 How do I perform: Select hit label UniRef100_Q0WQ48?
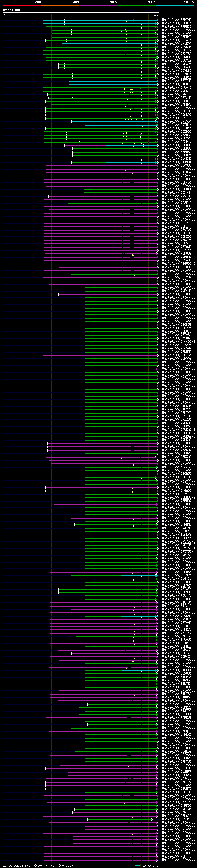pyautogui.click(x=177, y=88)
